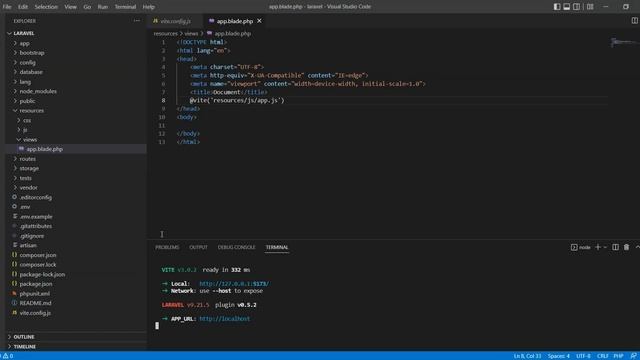Screen dimensions: 640x360
Task: Create a new terminal with plus icon
Action: coord(598,247)
